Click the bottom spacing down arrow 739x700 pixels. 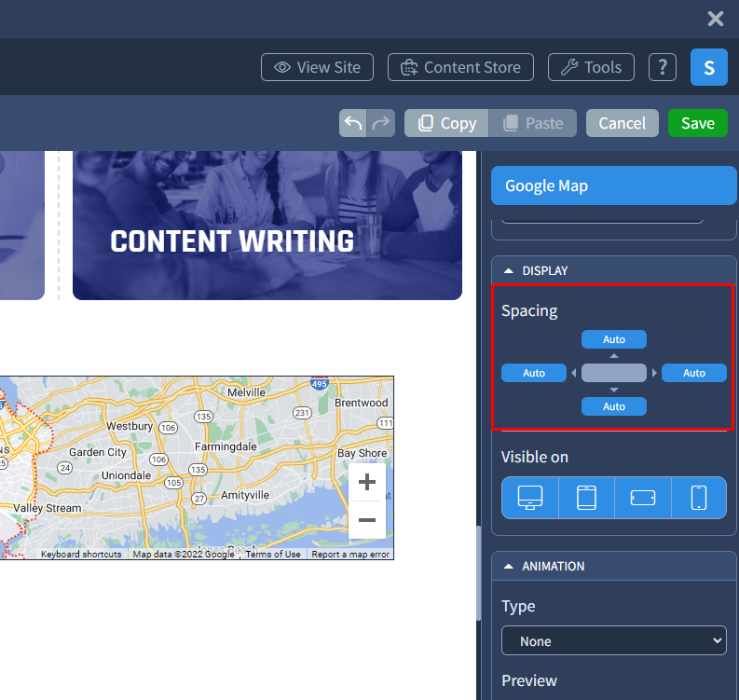click(x=614, y=390)
